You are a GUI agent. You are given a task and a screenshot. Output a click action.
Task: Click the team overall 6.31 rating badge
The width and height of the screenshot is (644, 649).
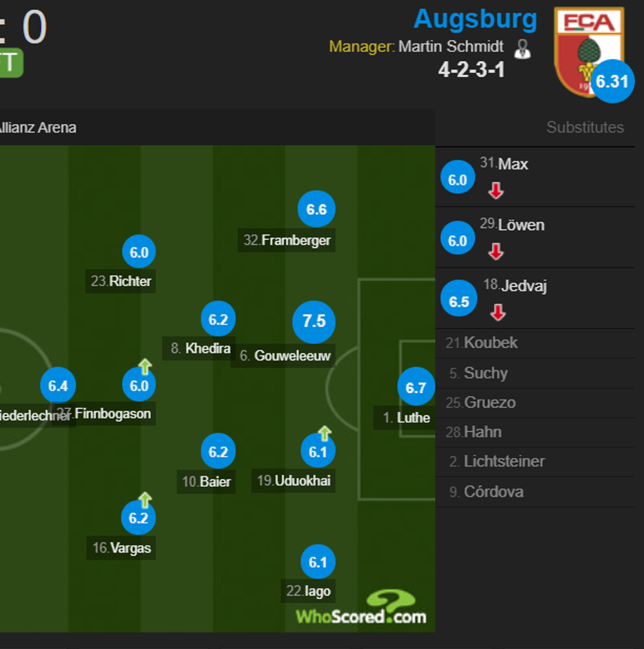click(612, 82)
